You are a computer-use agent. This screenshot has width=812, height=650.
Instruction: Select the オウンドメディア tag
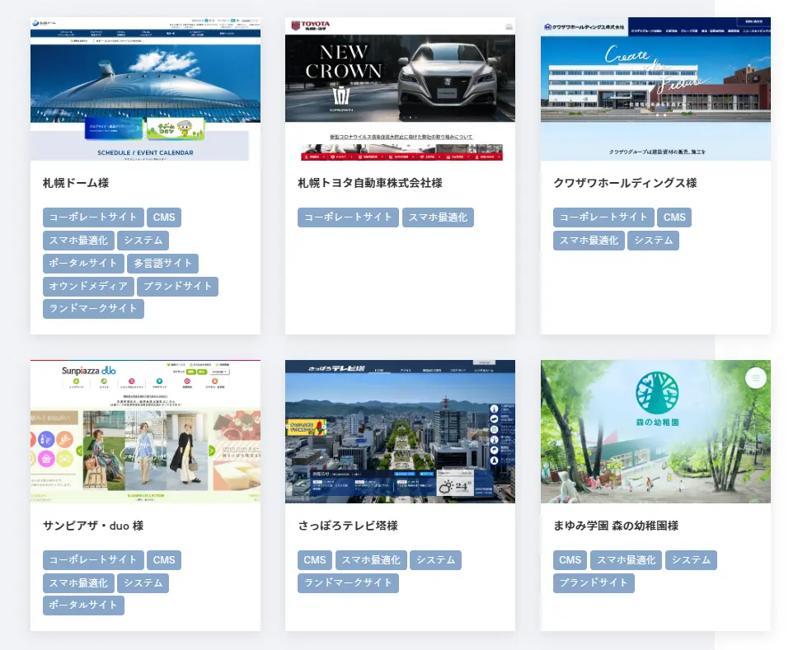[88, 286]
